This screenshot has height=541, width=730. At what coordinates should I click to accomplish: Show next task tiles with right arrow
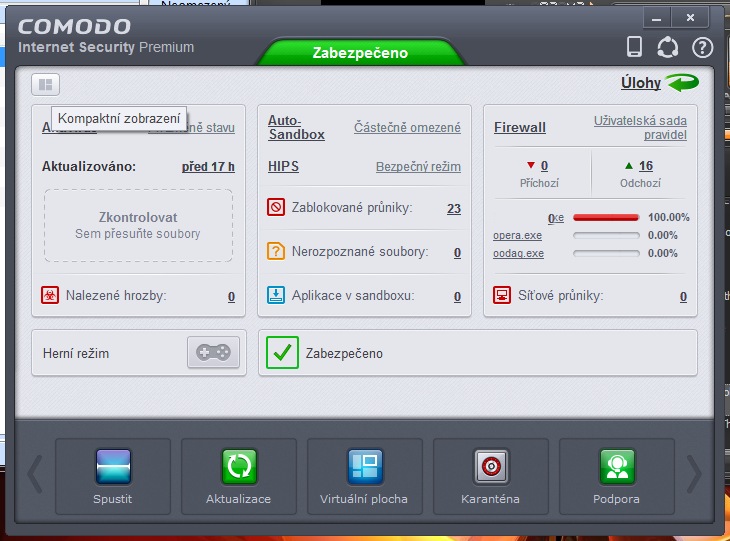pyautogui.click(x=694, y=474)
